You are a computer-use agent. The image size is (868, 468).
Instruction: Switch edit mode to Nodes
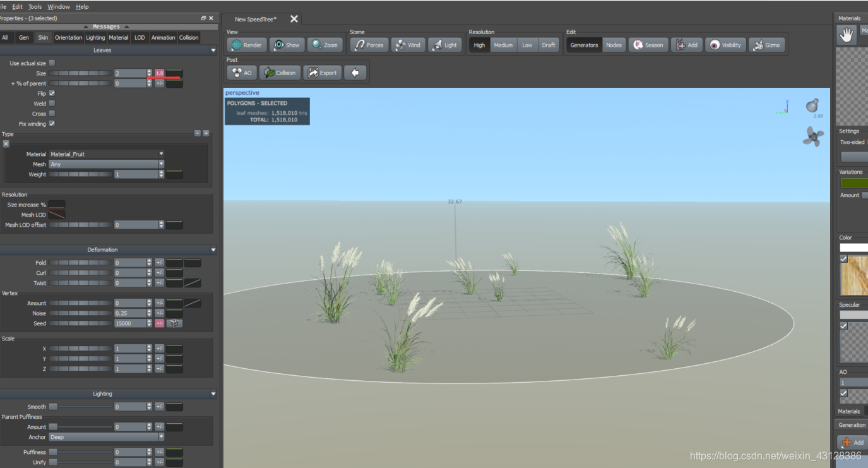614,45
